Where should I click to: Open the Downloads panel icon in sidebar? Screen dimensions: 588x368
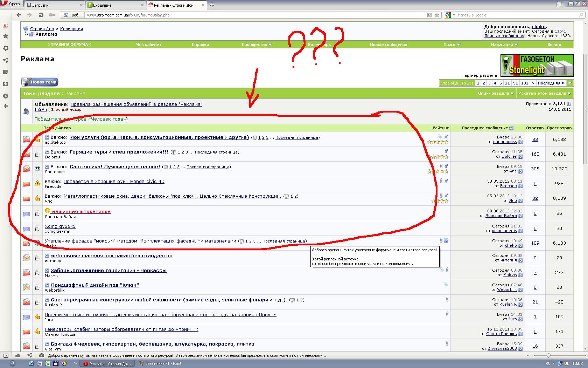tap(6, 84)
